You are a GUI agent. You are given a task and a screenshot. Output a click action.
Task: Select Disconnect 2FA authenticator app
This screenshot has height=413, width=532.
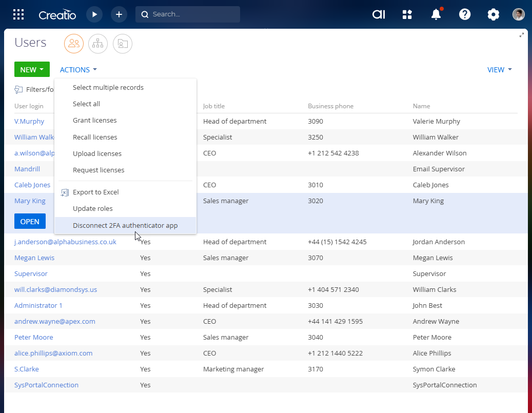click(x=125, y=225)
